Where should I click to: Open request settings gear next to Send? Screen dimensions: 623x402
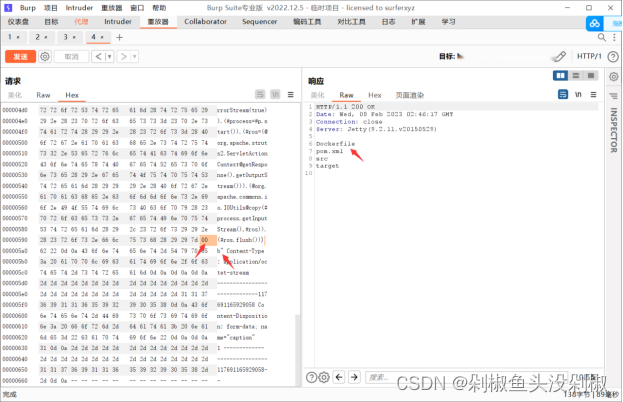point(45,56)
